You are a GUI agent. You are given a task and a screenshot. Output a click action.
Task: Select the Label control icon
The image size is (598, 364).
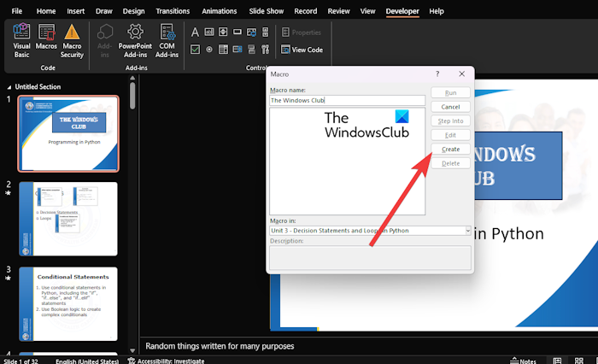(x=196, y=32)
